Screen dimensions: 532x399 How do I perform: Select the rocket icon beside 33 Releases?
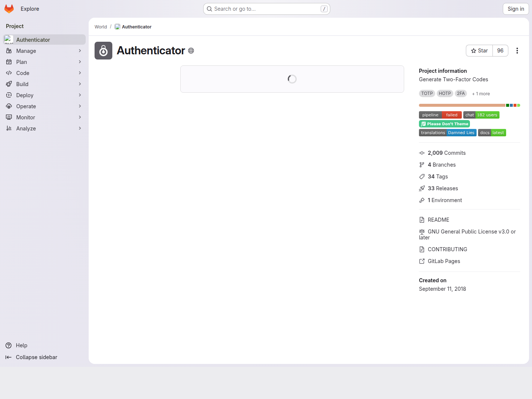422,188
